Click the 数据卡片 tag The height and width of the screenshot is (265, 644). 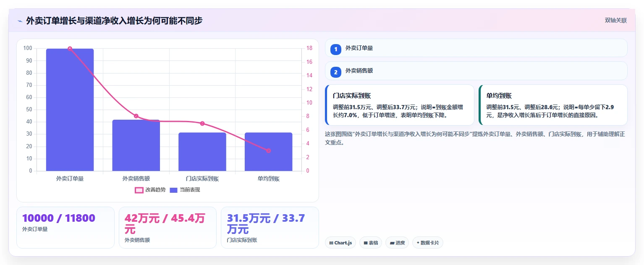click(x=428, y=243)
